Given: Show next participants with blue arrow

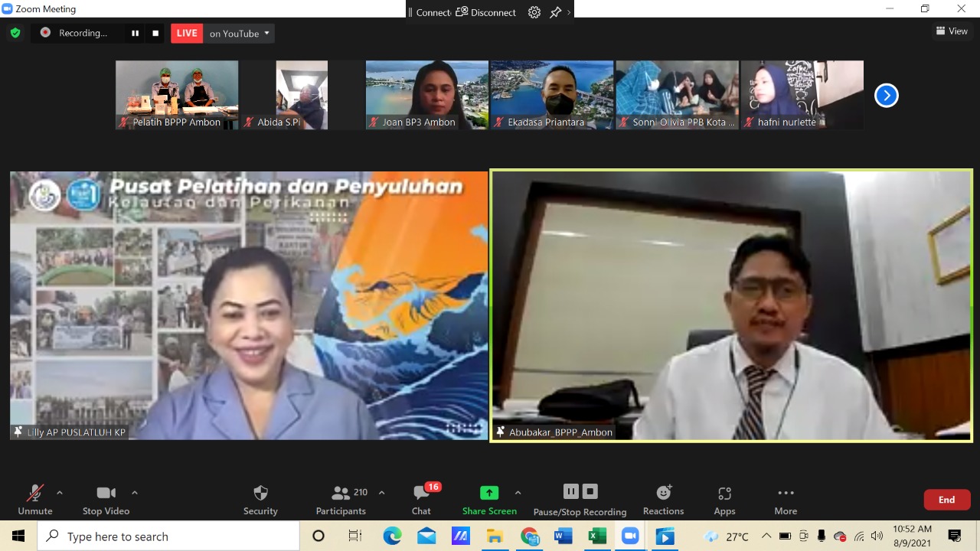Looking at the screenshot, I should pos(887,95).
